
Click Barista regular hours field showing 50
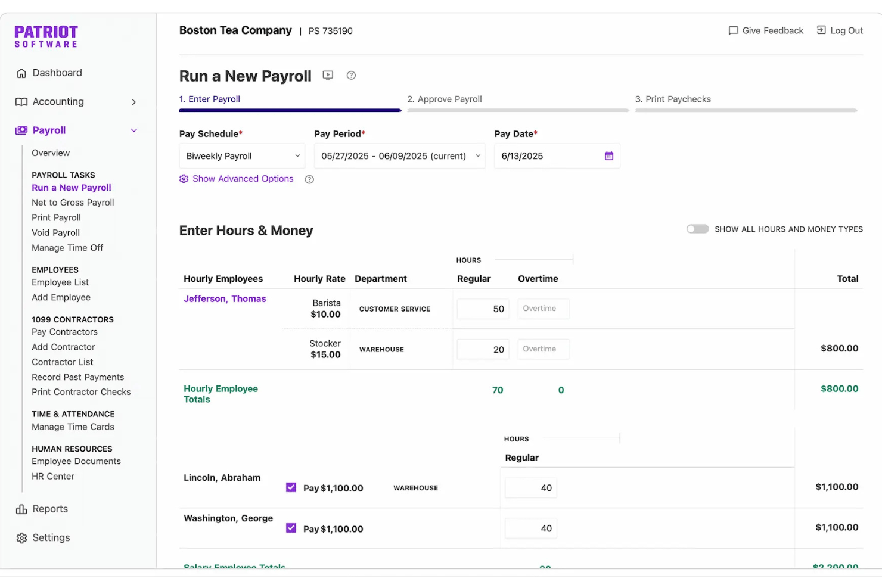pos(483,309)
